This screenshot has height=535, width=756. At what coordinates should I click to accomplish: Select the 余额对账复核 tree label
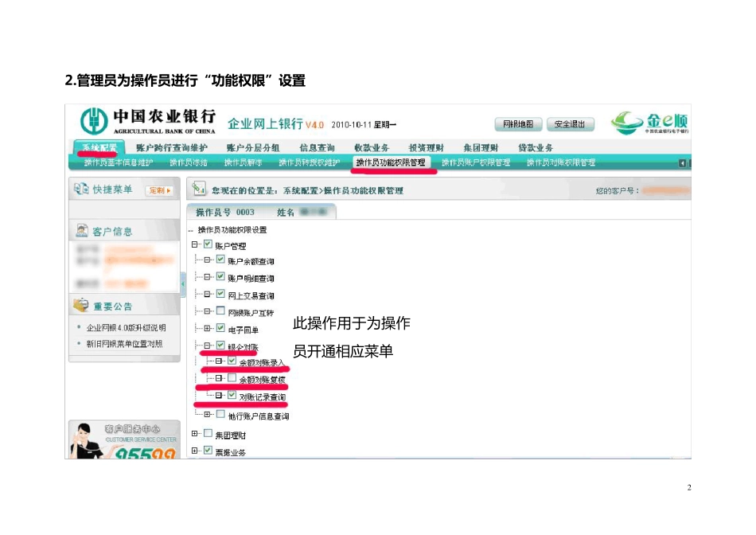coord(263,380)
